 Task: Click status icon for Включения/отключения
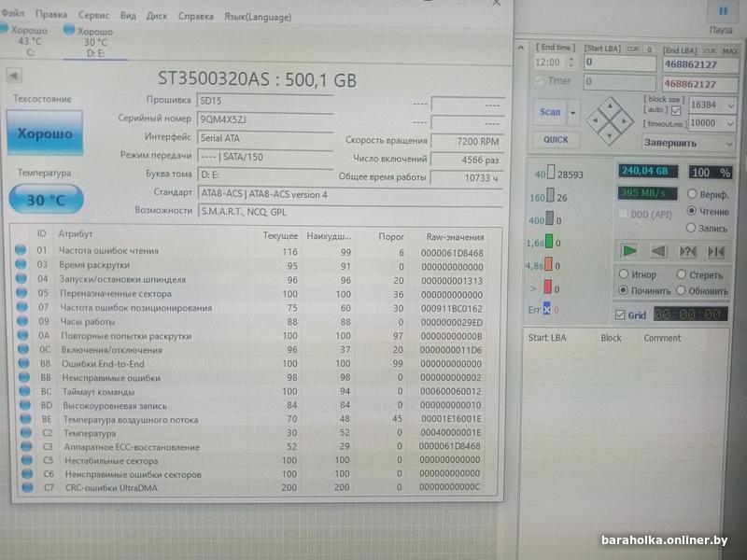(x=24, y=349)
